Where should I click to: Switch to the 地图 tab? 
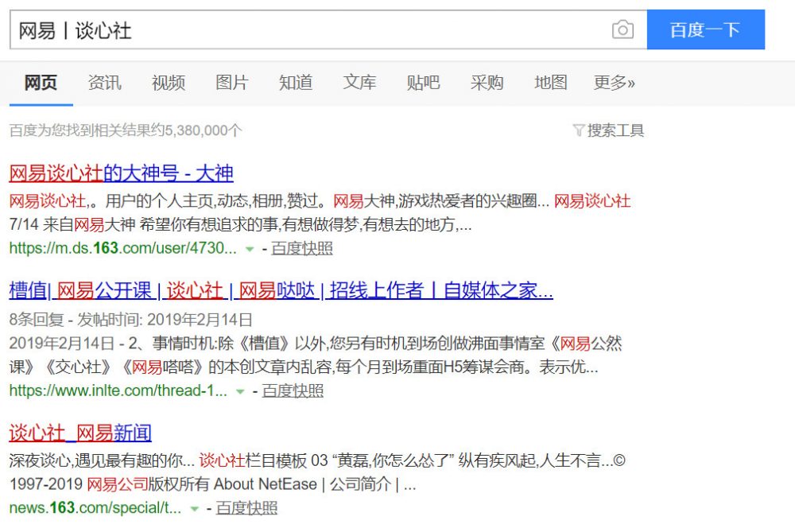[550, 83]
